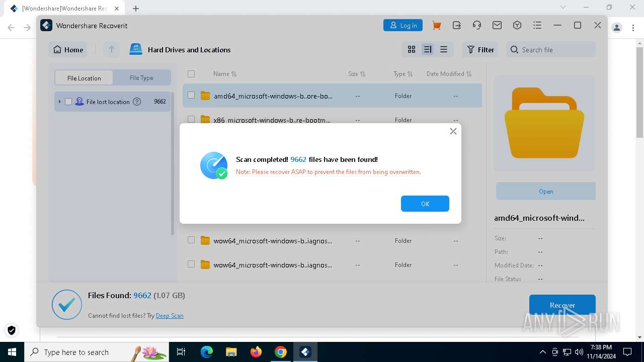
Task: Click the hexagon cube icon in title bar
Action: (x=517, y=25)
